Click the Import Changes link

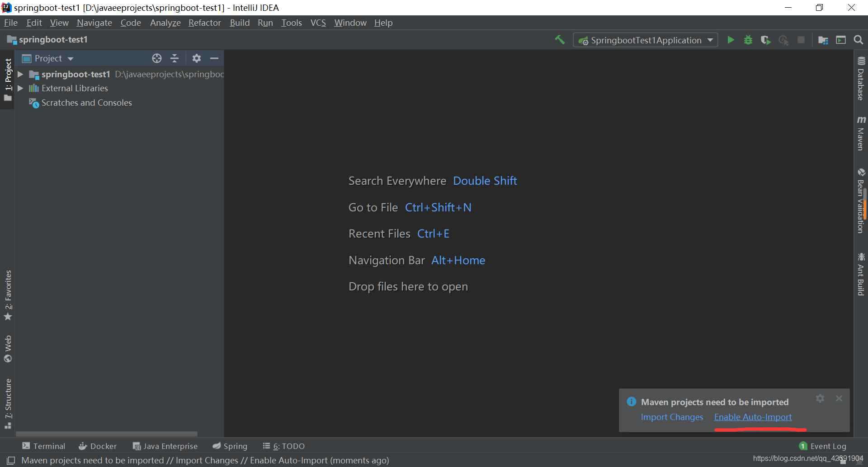coord(672,417)
